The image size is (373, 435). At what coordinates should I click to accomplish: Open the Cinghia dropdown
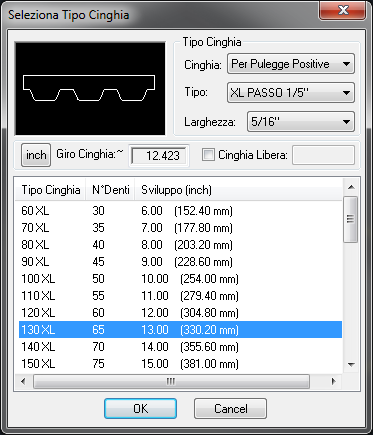[x=291, y=64]
